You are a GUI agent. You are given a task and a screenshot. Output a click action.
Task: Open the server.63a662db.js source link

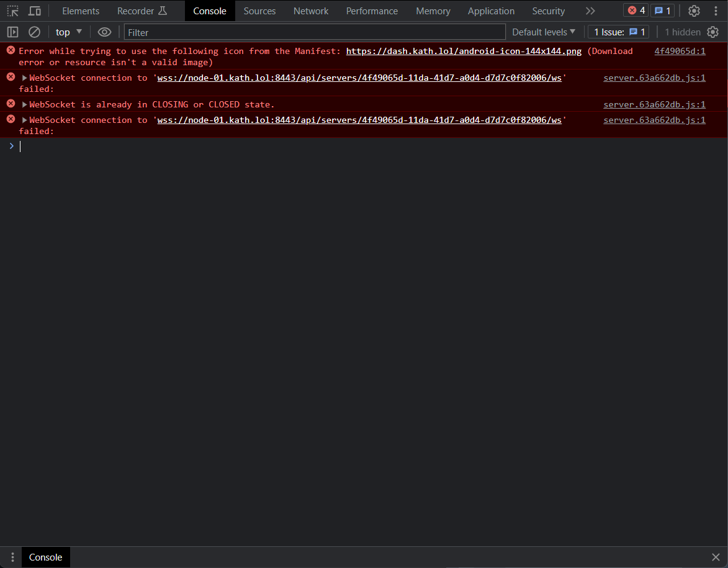click(654, 77)
